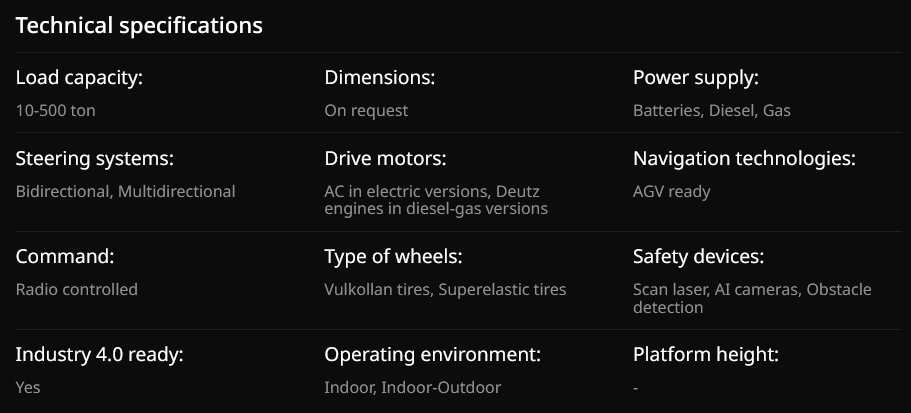Click the Load capacity label
This screenshot has height=413, width=911.
[x=79, y=78]
